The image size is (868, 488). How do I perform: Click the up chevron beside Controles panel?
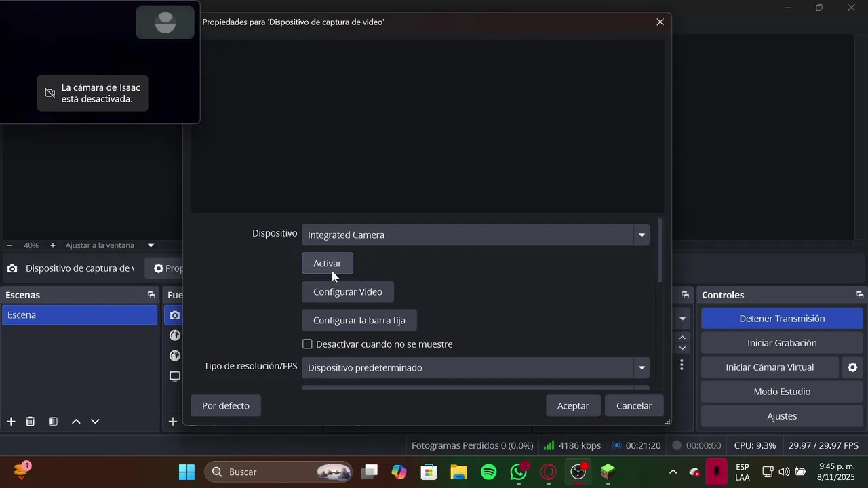[682, 338]
